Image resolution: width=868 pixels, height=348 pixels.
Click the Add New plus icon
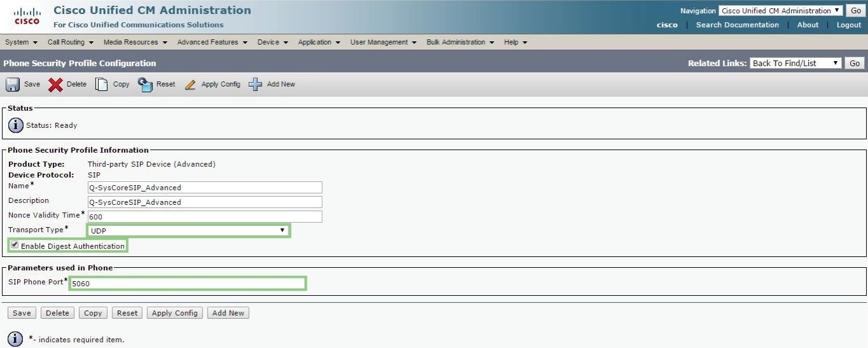tap(255, 85)
